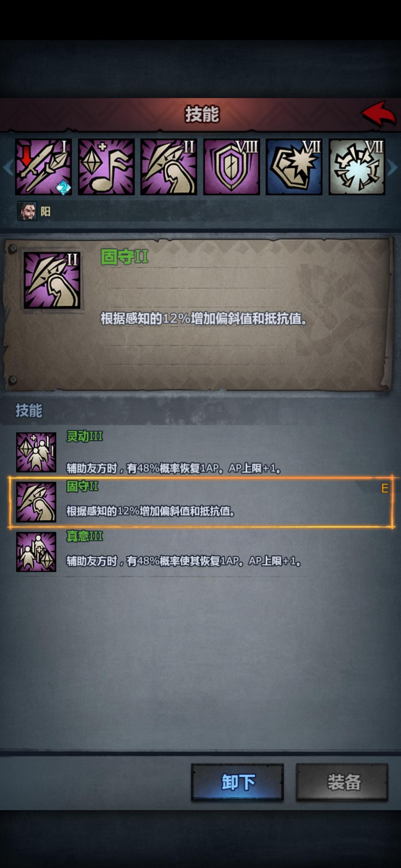Image resolution: width=401 pixels, height=868 pixels.
Task: Show previous skill slots with left arrow
Action: tap(7, 168)
